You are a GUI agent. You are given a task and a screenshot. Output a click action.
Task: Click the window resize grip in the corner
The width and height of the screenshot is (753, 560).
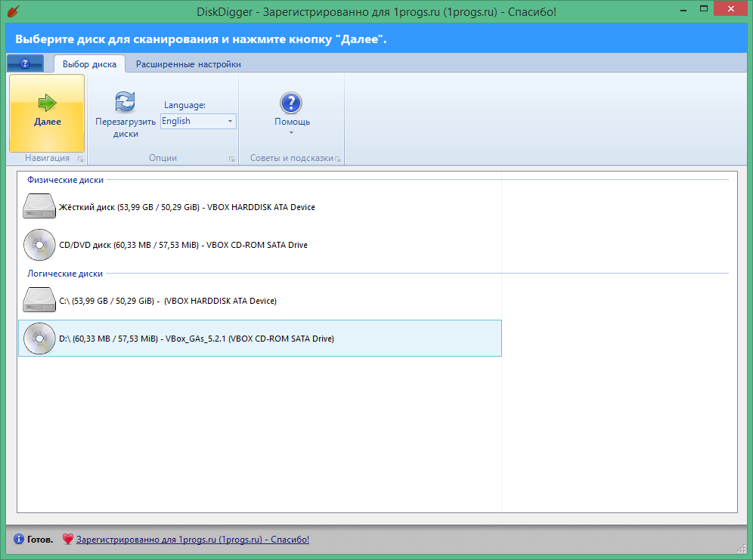[x=741, y=549]
